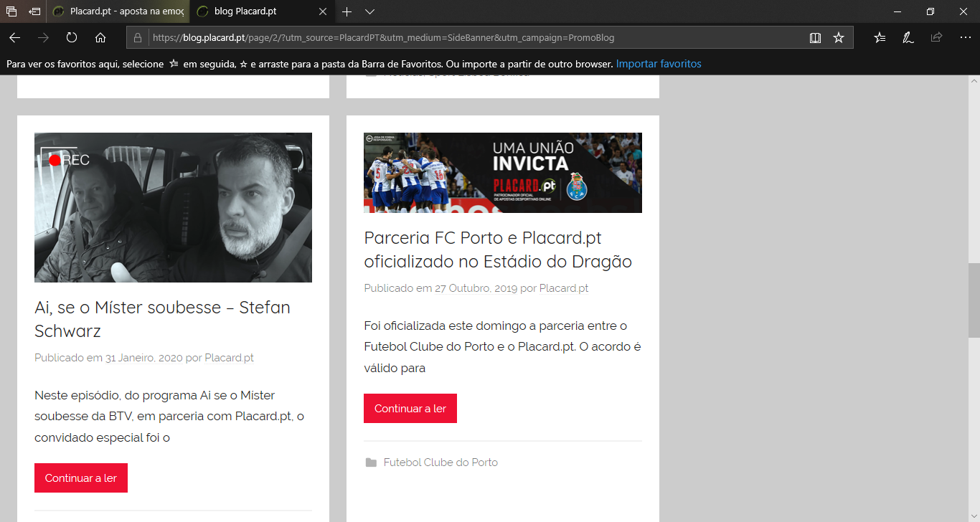Open the Settings and more ellipsis menu
Screen dimensions: 980x522
pyautogui.click(x=965, y=37)
